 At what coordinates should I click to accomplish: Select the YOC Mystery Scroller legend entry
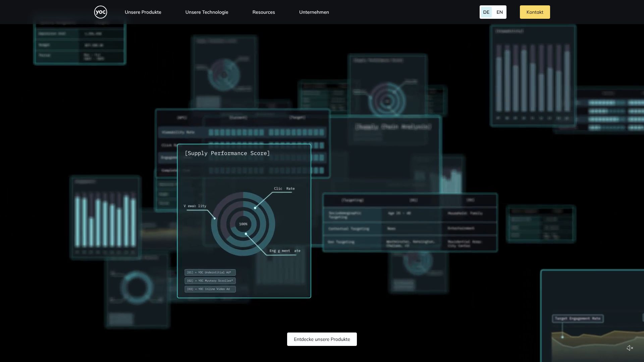point(210,281)
